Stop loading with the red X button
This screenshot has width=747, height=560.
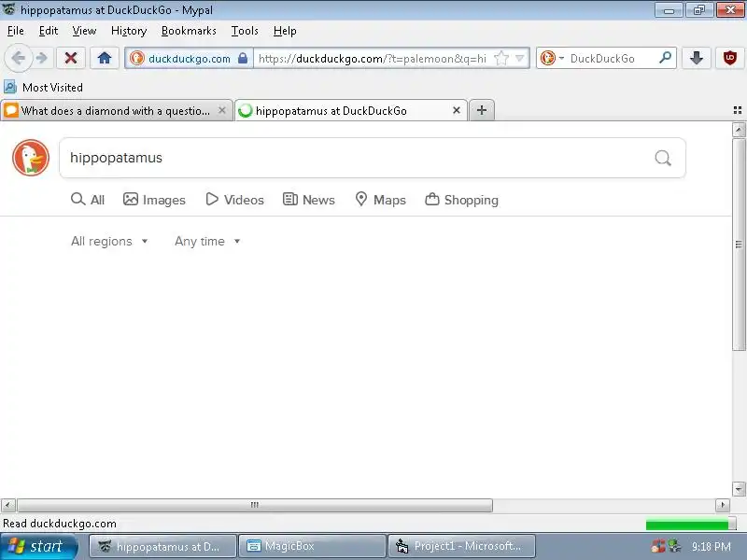coord(71,58)
